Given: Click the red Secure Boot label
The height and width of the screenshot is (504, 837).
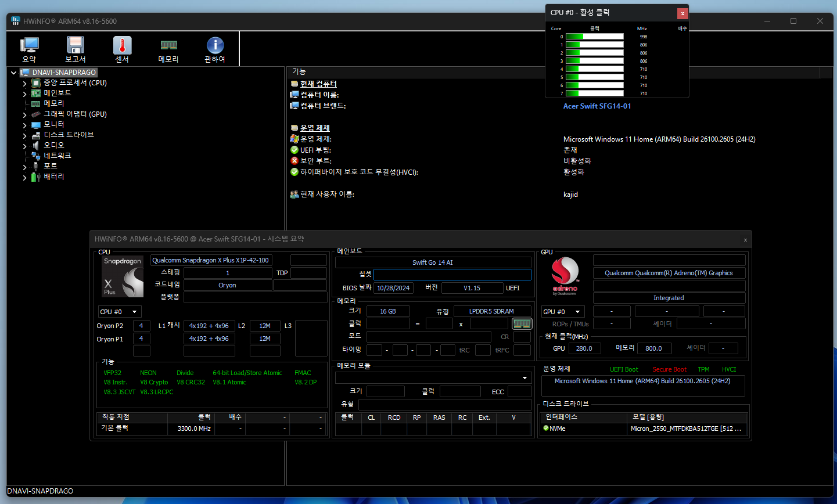Looking at the screenshot, I should 669,369.
